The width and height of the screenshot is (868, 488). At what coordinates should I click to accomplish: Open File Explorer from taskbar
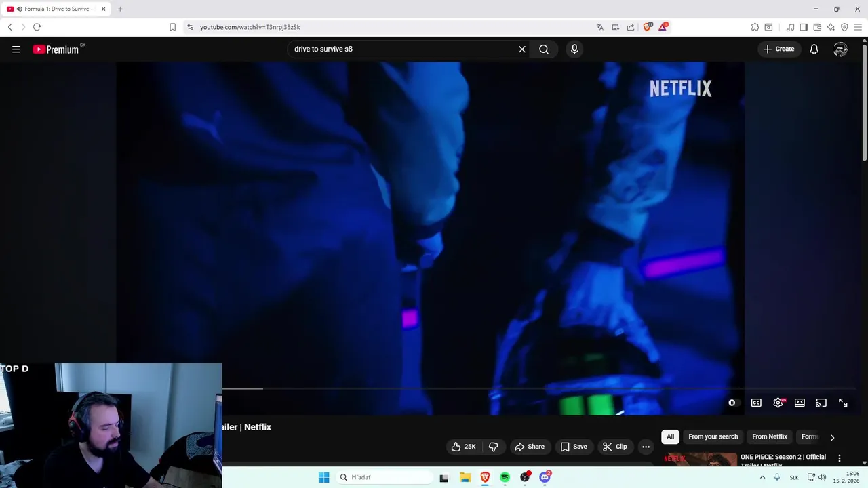(x=465, y=477)
